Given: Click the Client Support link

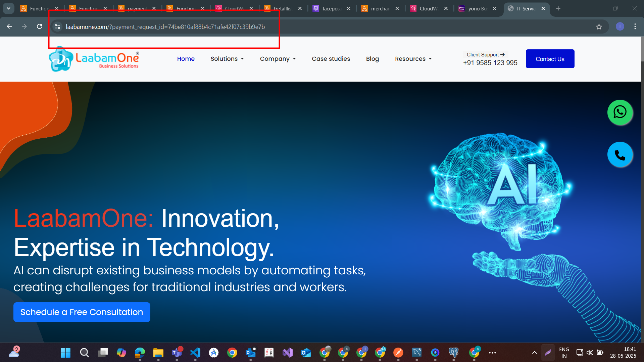Looking at the screenshot, I should pyautogui.click(x=486, y=54).
